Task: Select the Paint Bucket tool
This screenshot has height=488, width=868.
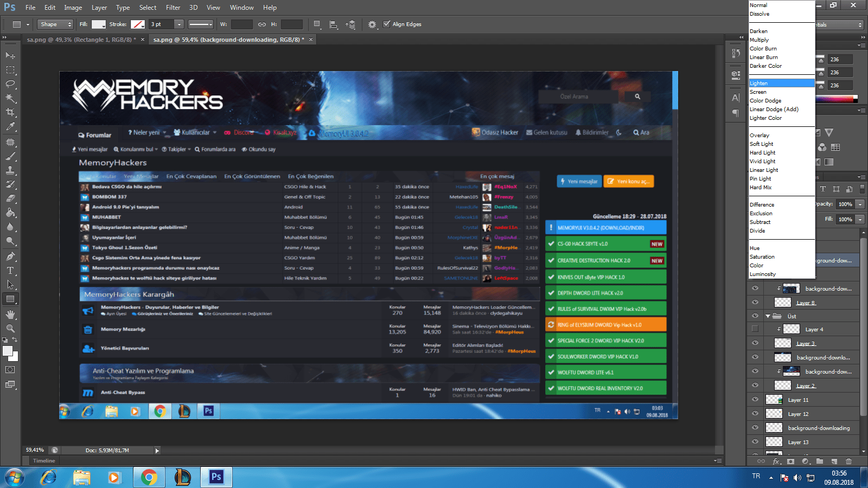Action: click(x=10, y=213)
